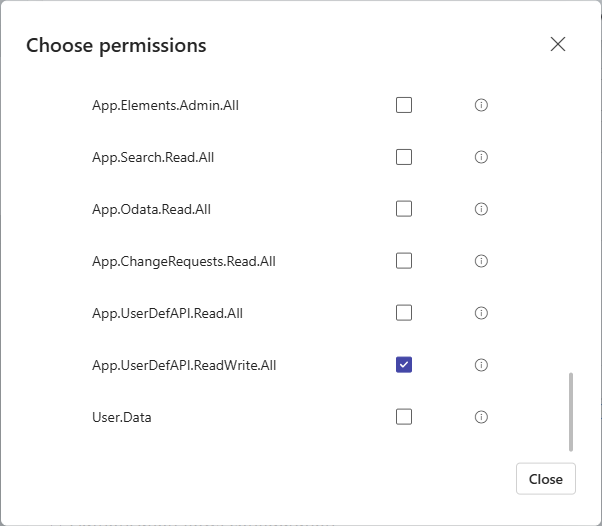Close dialog with the X icon
The width and height of the screenshot is (602, 526).
557,44
